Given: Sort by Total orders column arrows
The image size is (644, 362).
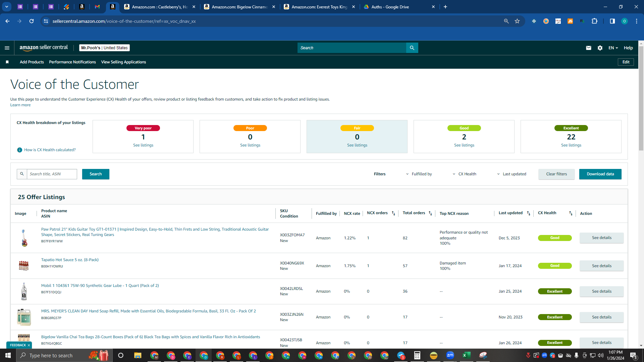Looking at the screenshot, I should pos(430,214).
